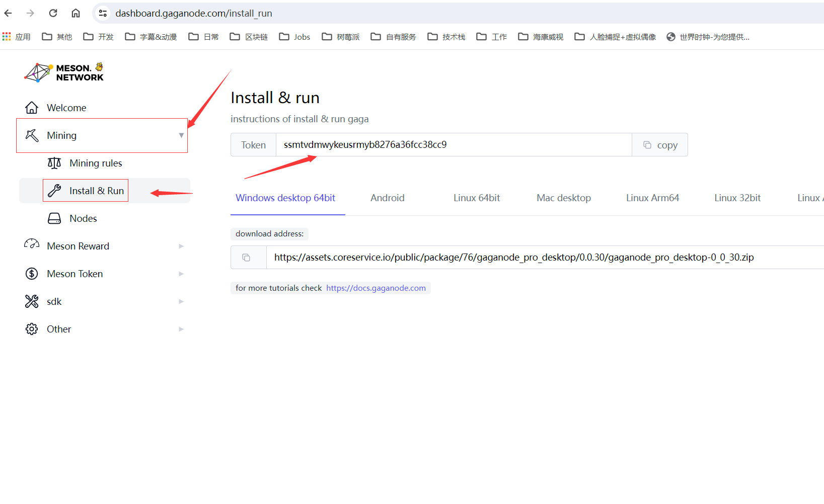Open the 工作 bookmark folder

[x=492, y=37]
